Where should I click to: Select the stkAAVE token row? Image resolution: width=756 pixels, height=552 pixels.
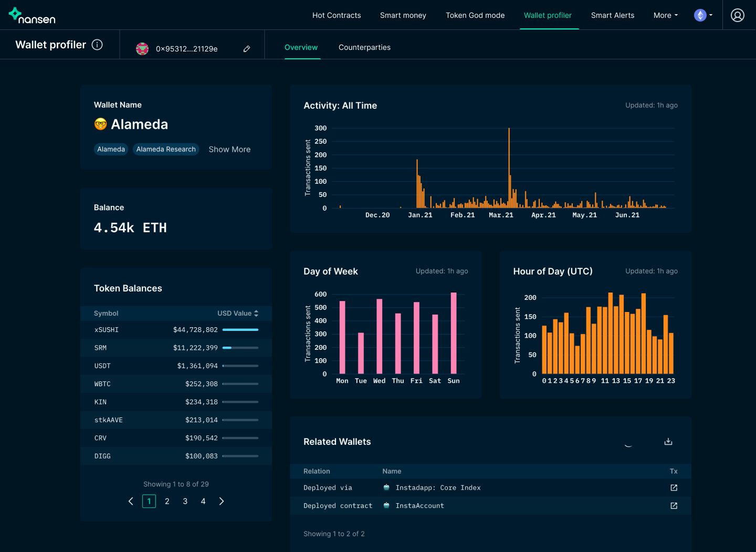pyautogui.click(x=176, y=420)
